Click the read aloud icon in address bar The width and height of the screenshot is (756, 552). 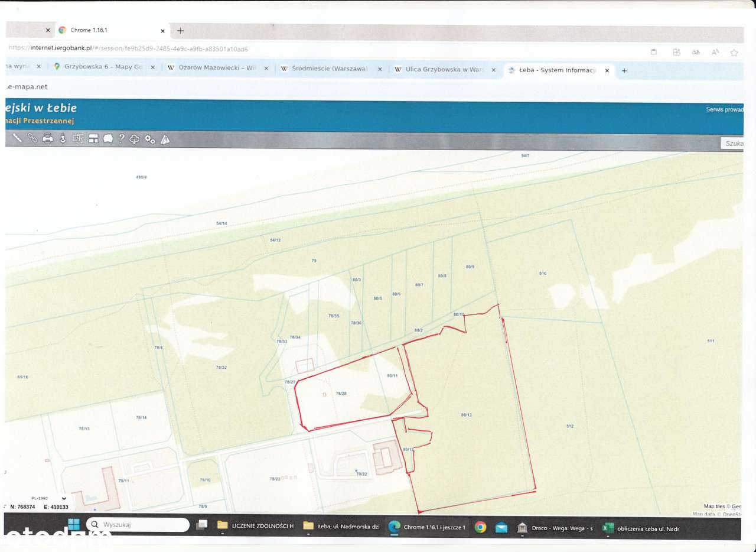pyautogui.click(x=715, y=52)
